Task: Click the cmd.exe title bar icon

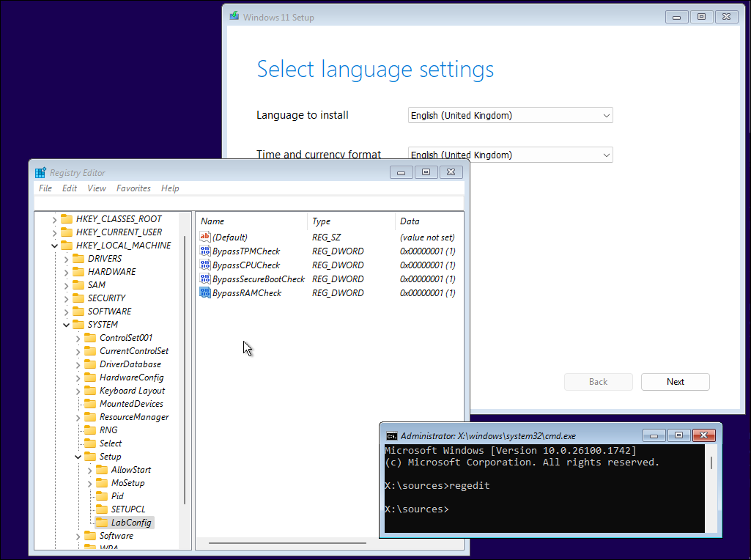Action: click(392, 435)
